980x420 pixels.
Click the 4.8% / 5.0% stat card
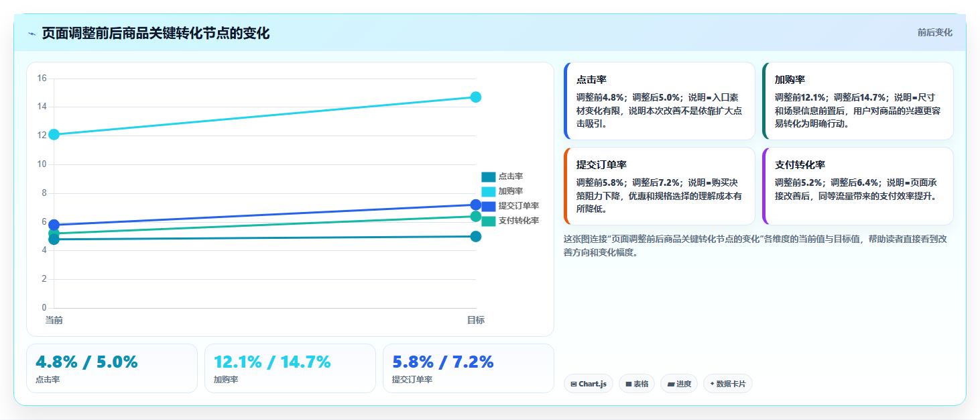coord(112,368)
